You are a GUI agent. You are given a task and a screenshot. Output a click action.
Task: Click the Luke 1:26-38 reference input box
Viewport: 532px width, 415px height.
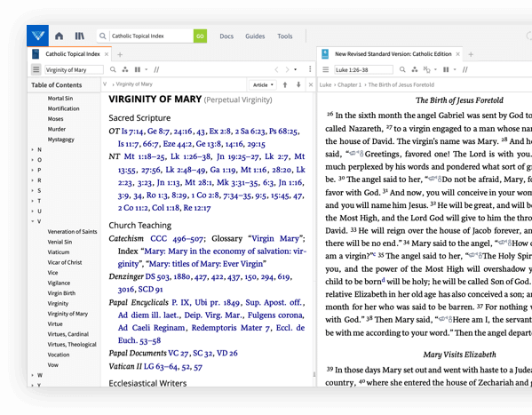363,69
